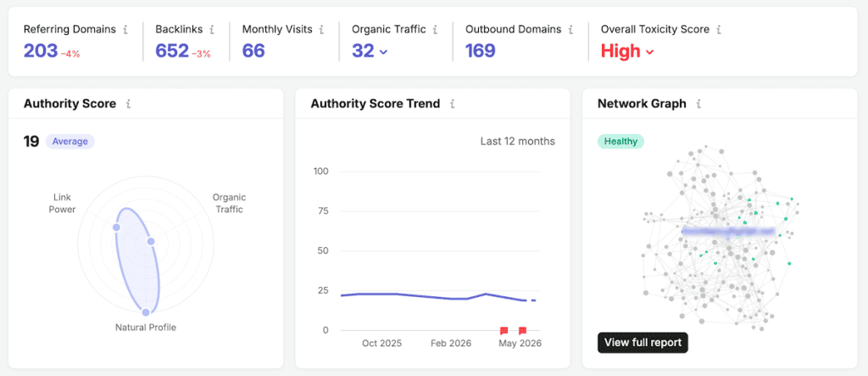
Task: Click the May 2026 axis label
Action: point(520,343)
